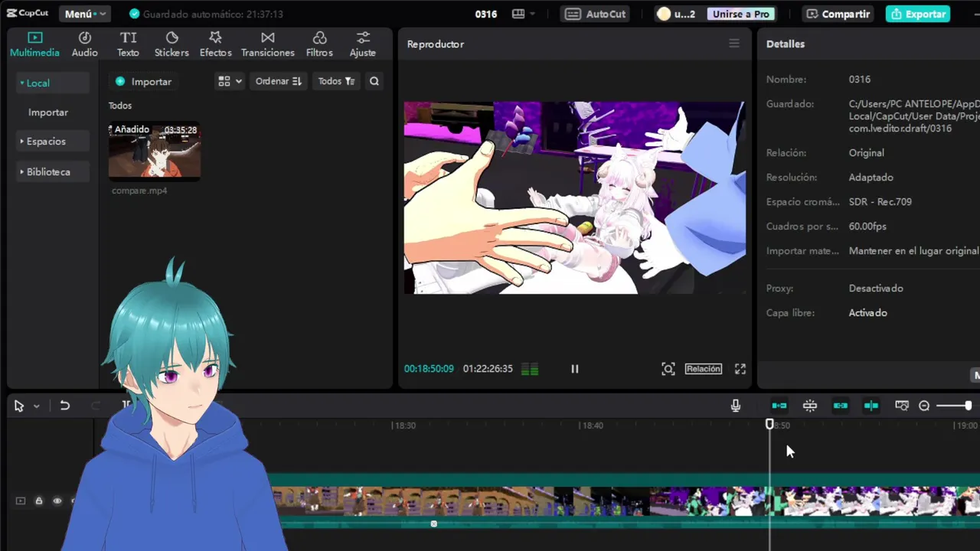
Task: Click the redo arrow icon
Action: click(96, 406)
